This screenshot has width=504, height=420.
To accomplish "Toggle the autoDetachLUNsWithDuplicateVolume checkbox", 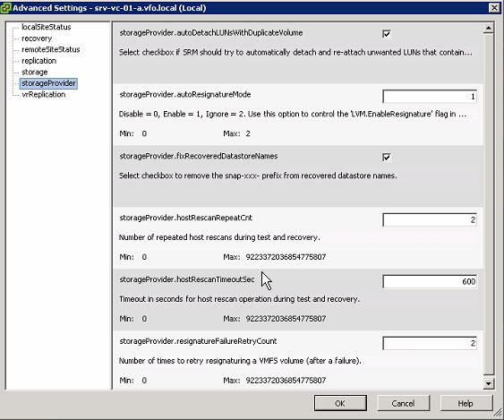I will tap(386, 34).
